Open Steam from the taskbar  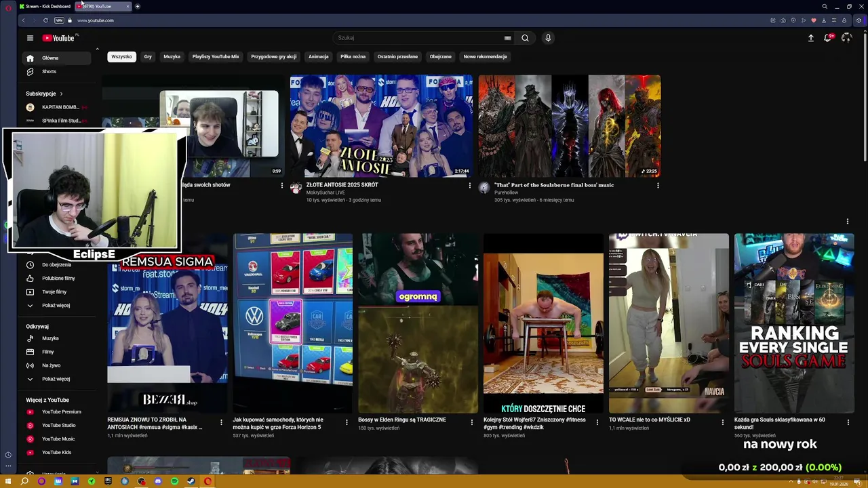click(x=191, y=481)
